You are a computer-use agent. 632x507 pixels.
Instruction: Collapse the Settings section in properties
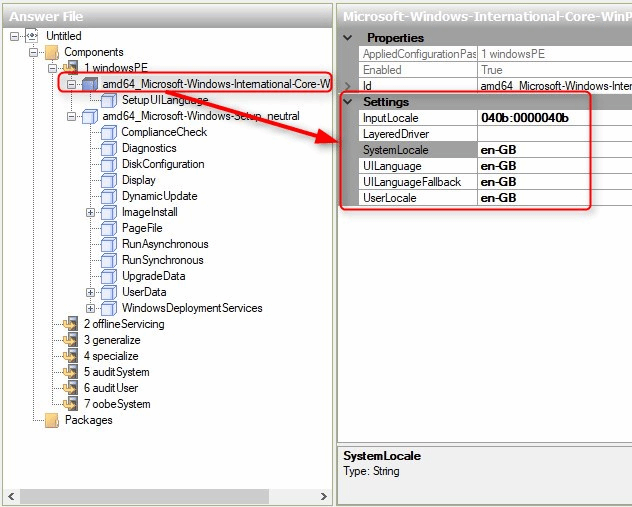(x=348, y=102)
